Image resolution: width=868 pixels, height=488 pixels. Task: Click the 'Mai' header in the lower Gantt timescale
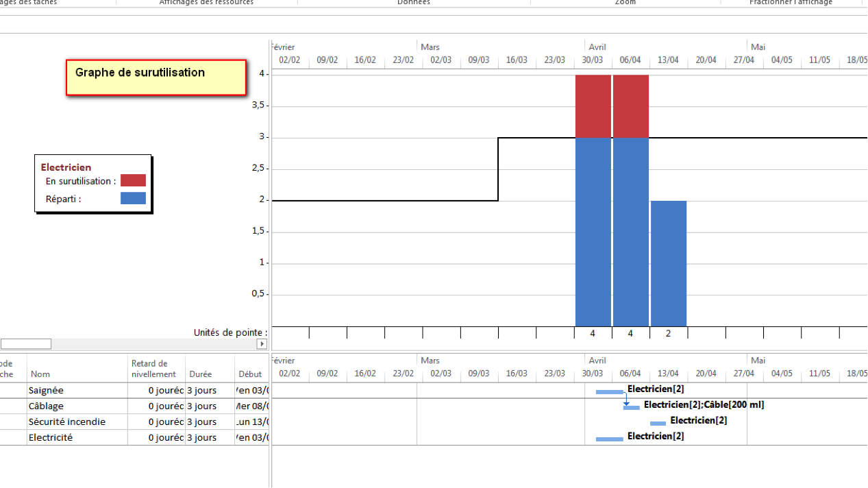click(x=758, y=360)
